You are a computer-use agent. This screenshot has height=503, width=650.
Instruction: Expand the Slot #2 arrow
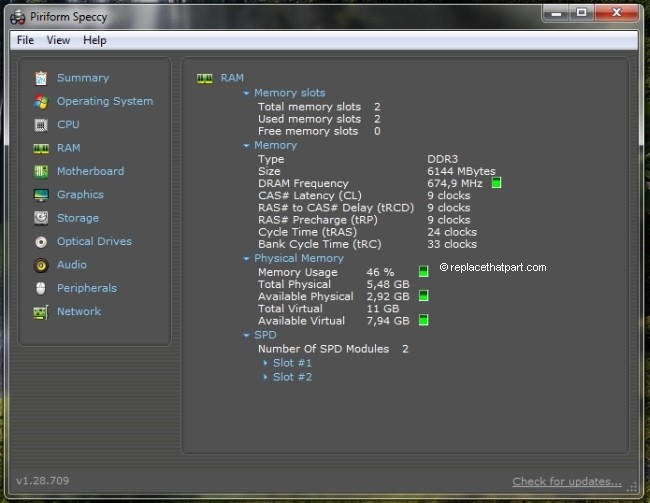pos(265,377)
